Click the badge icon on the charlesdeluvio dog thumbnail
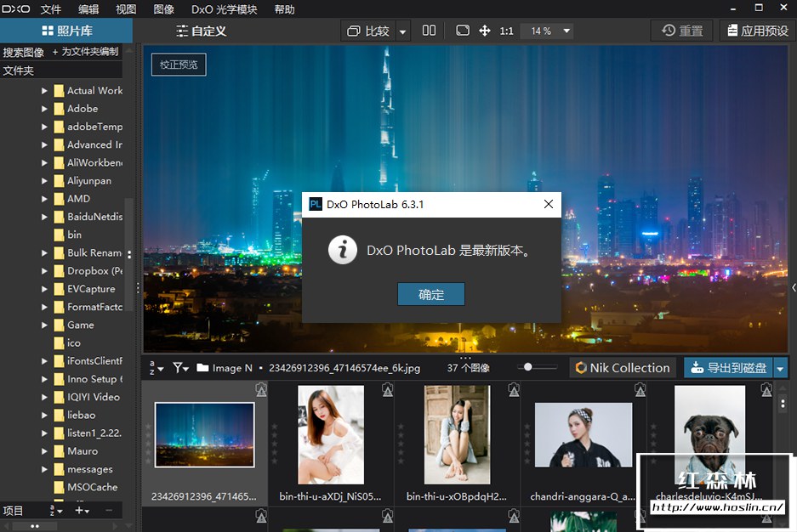This screenshot has width=797, height=532. [766, 390]
